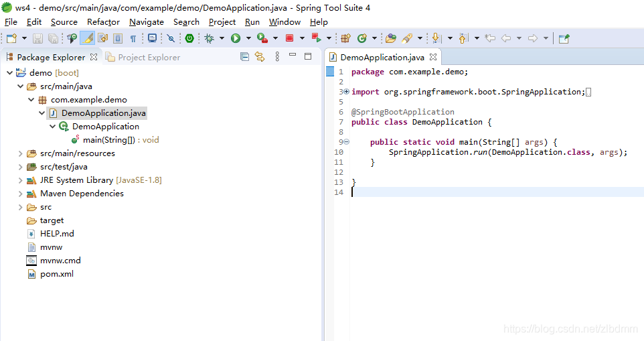Click the Back navigation arrow icon
The height and width of the screenshot is (341, 644).
point(506,38)
